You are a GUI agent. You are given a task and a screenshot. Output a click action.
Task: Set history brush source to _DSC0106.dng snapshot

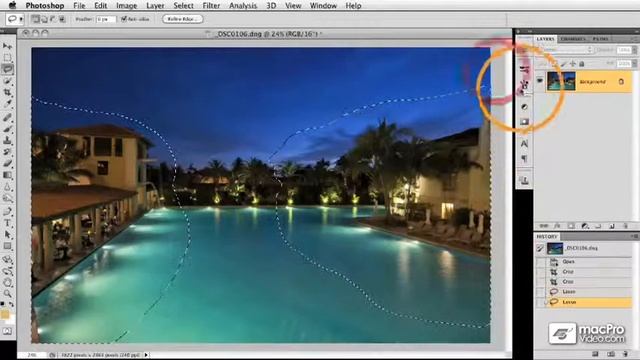click(540, 248)
